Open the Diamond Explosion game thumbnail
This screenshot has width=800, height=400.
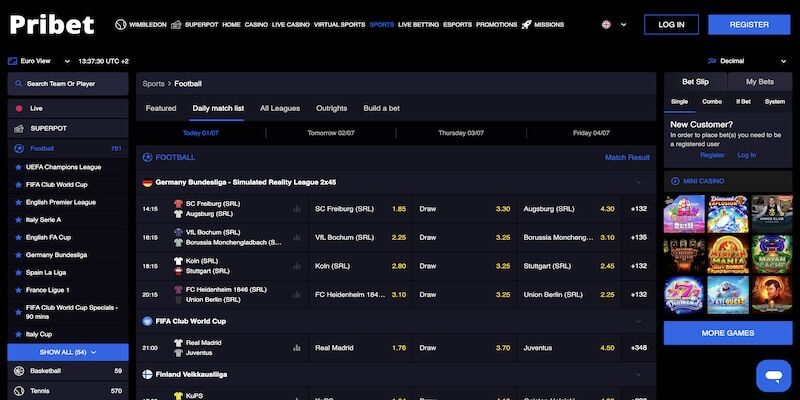728,213
